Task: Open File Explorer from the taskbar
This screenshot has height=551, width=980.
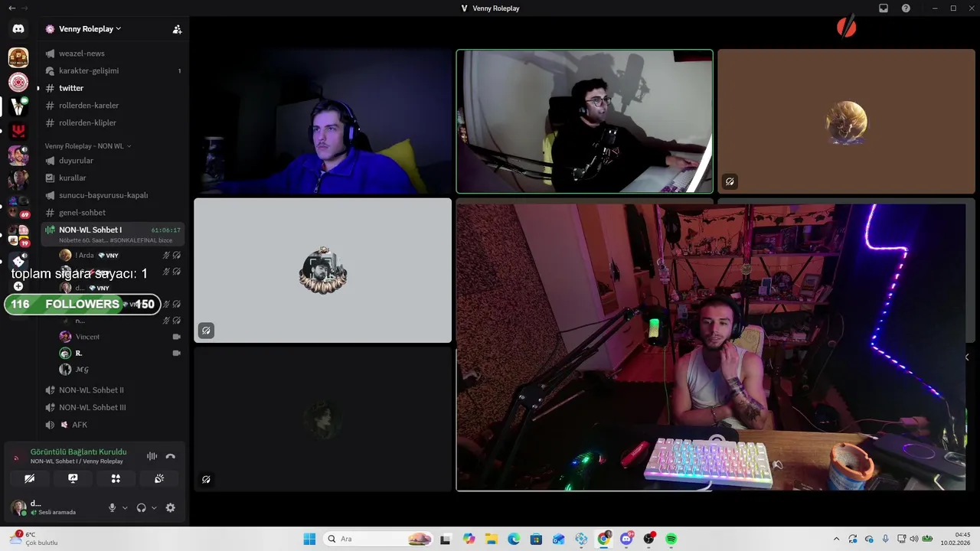Action: click(x=491, y=539)
